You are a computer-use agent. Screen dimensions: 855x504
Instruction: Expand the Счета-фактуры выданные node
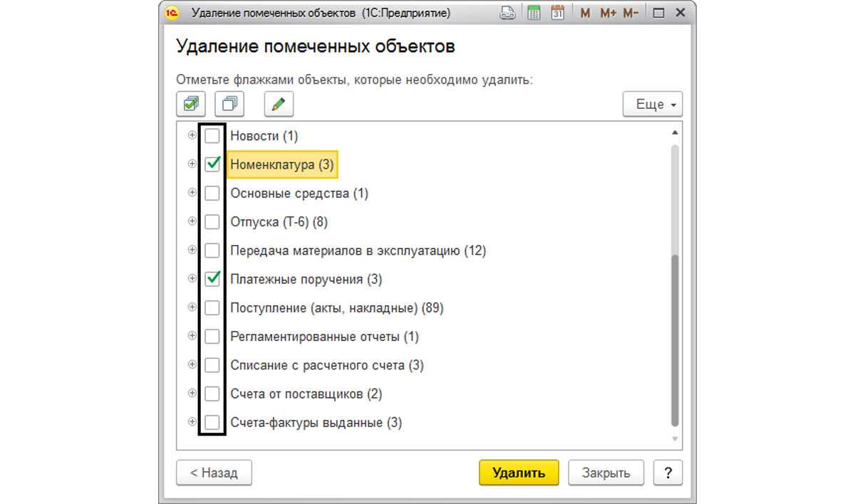pos(192,422)
